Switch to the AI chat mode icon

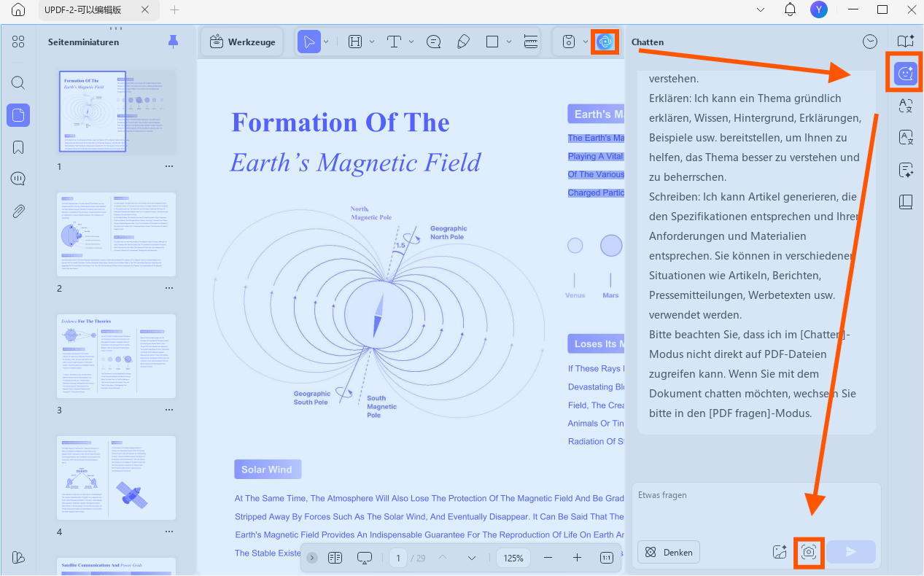pos(906,73)
